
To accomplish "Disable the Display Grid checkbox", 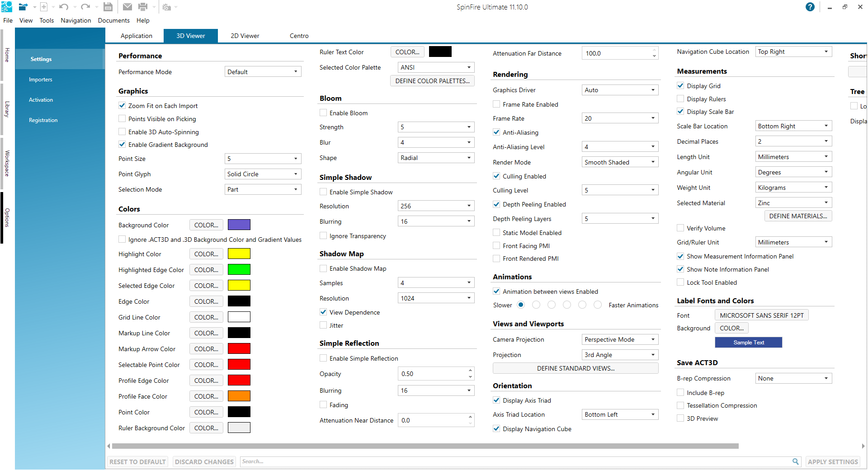I will (680, 86).
